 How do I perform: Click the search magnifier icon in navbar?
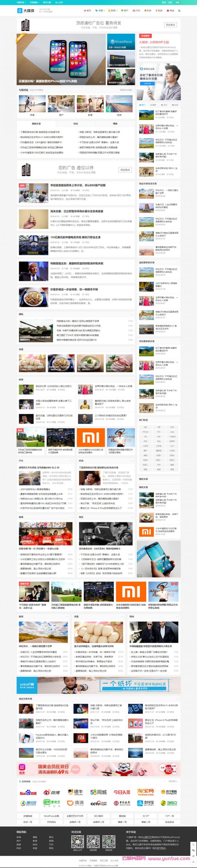point(179,11)
